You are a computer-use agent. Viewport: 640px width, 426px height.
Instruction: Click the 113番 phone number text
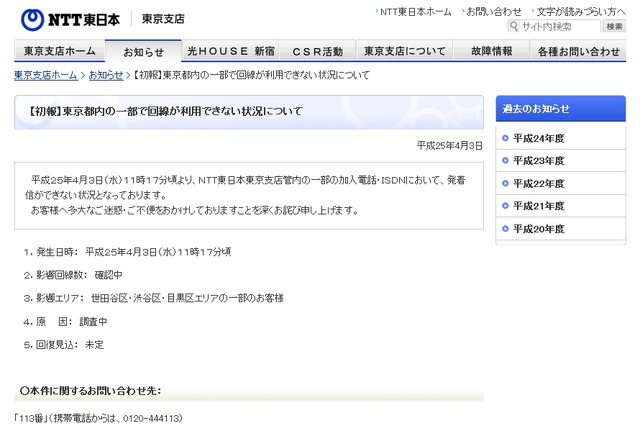tap(98, 418)
